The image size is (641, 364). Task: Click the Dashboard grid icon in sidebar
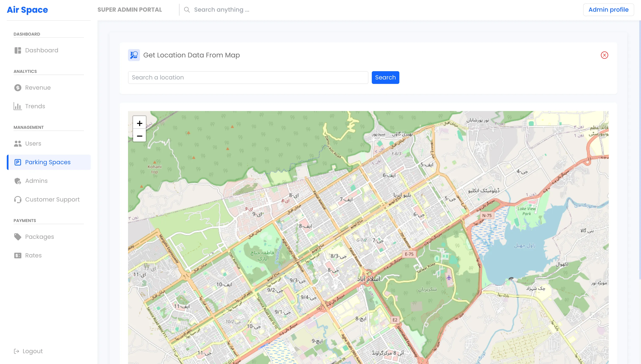coord(18,50)
